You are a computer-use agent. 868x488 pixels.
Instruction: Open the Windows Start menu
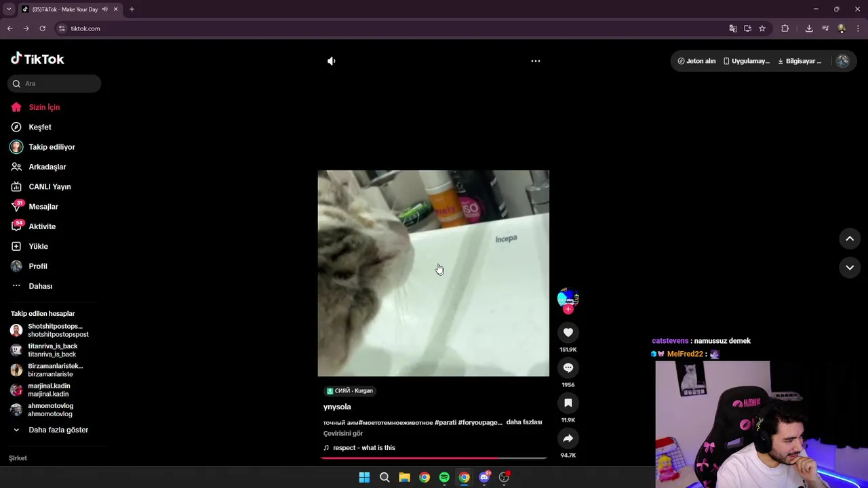pyautogui.click(x=364, y=477)
